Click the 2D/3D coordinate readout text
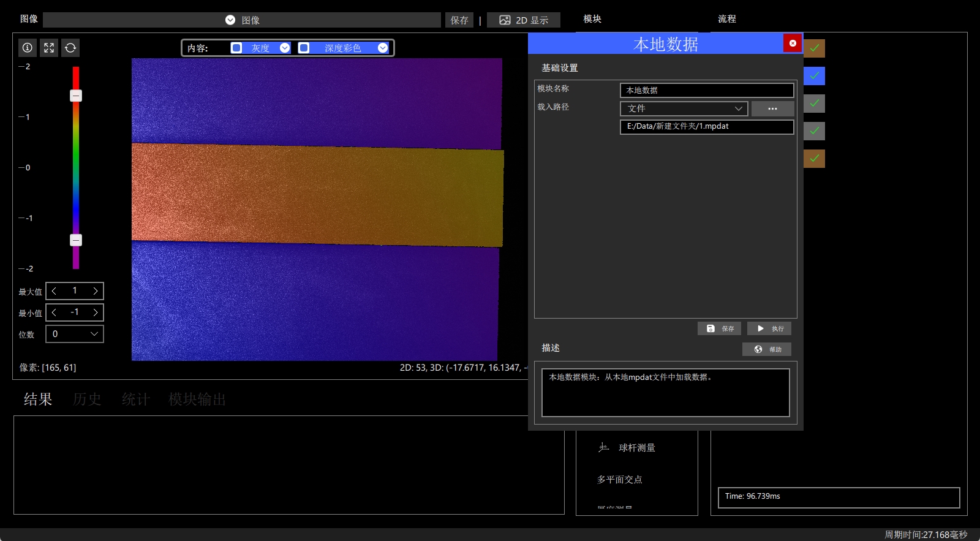The height and width of the screenshot is (541, 980). coord(464,368)
